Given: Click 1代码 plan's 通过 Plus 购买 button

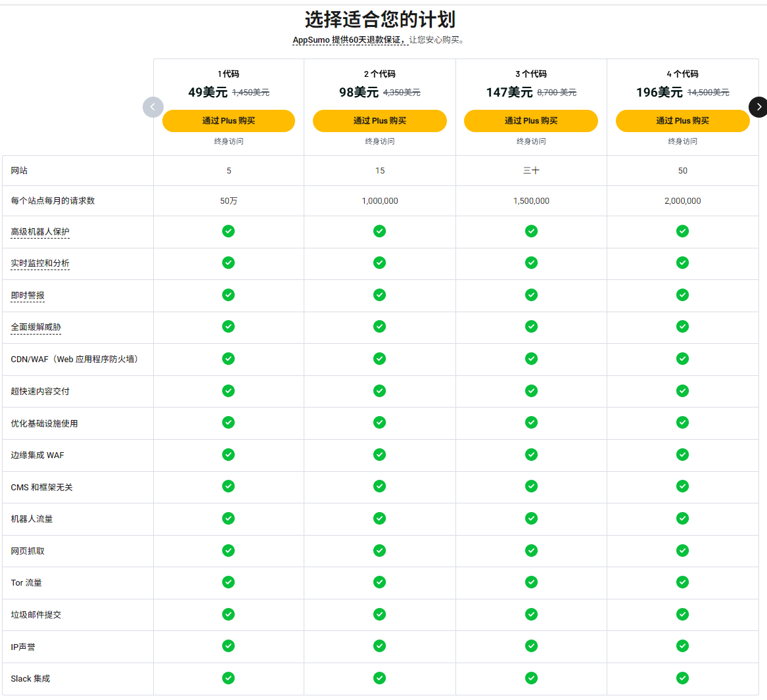Looking at the screenshot, I should pyautogui.click(x=229, y=121).
